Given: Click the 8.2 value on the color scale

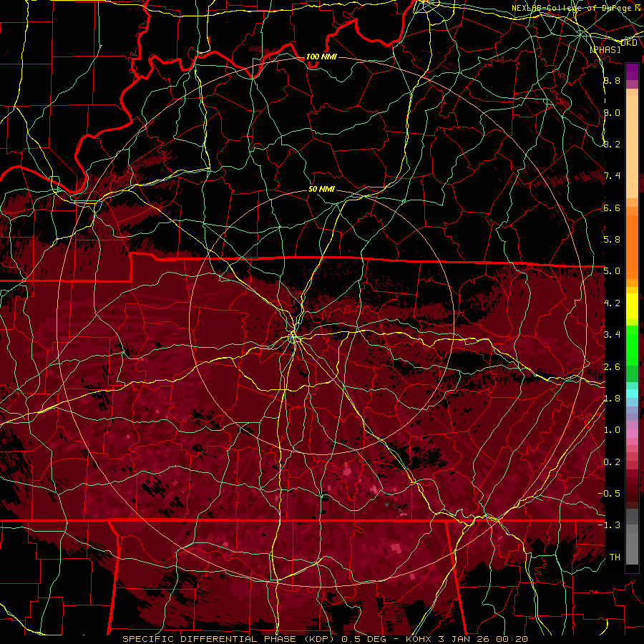Looking at the screenshot, I should pyautogui.click(x=612, y=144).
